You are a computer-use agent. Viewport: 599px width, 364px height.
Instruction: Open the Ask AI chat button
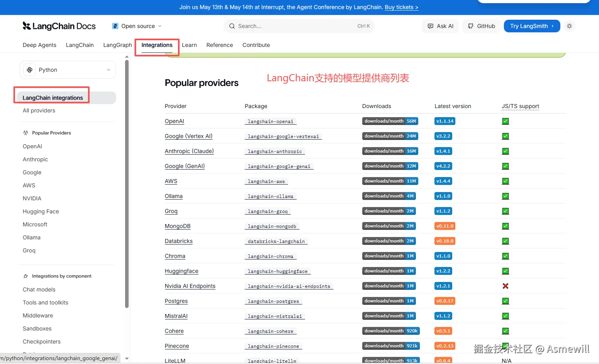tap(440, 26)
